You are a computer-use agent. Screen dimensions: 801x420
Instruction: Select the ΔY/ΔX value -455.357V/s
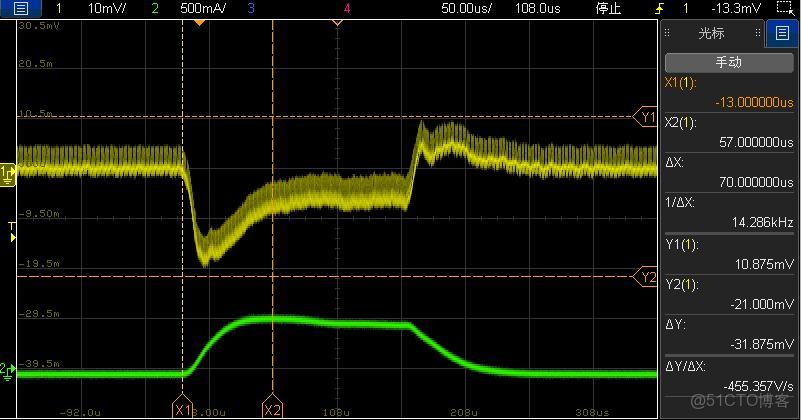[x=759, y=386]
